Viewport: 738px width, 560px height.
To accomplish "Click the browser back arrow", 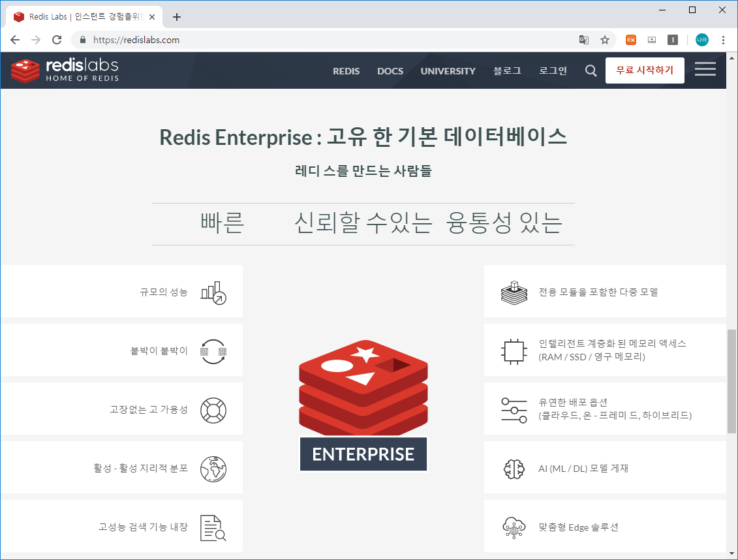I will 15,40.
